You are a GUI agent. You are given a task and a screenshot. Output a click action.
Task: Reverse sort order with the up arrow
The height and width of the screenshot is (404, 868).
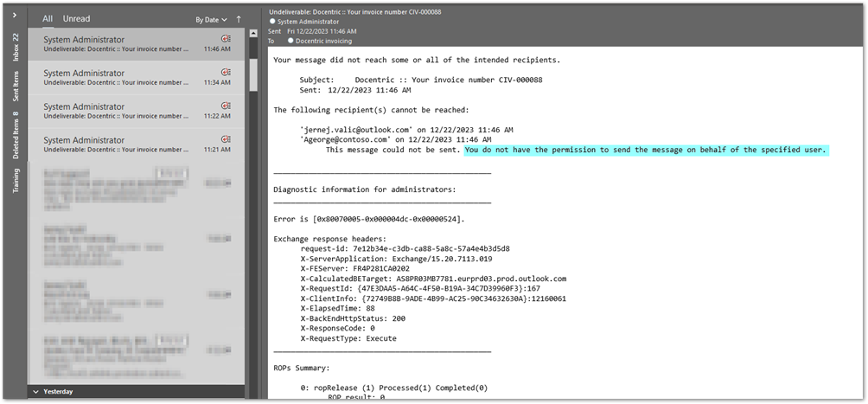[x=239, y=19]
